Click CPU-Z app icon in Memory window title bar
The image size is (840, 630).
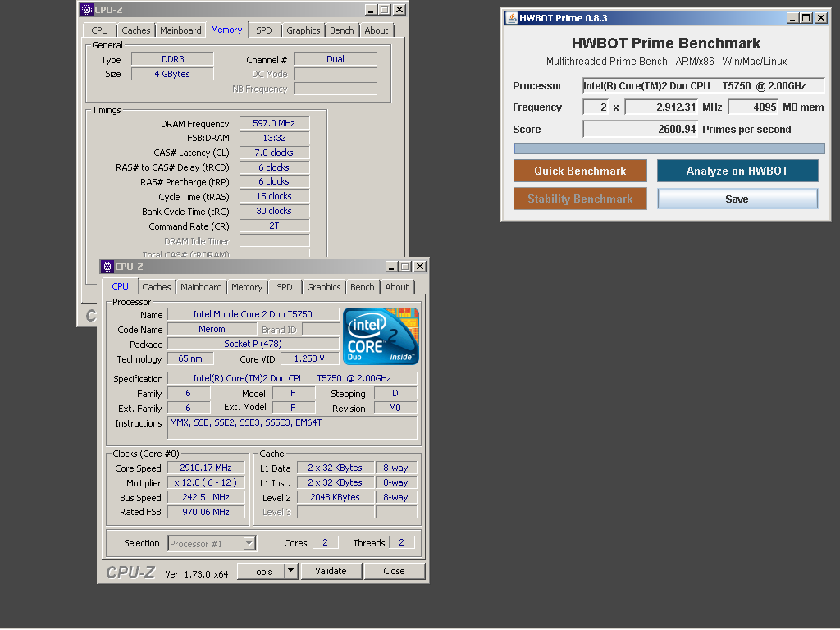point(87,10)
